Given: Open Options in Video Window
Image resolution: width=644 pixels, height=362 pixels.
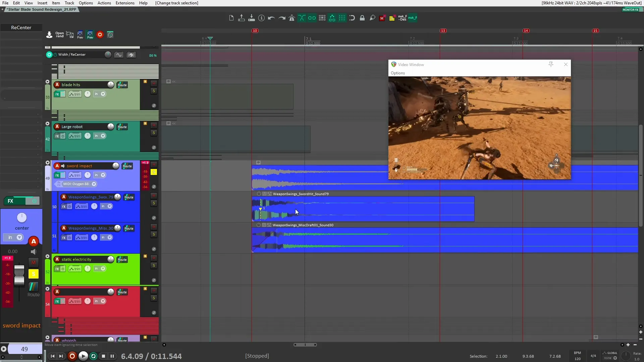Looking at the screenshot, I should [397, 73].
